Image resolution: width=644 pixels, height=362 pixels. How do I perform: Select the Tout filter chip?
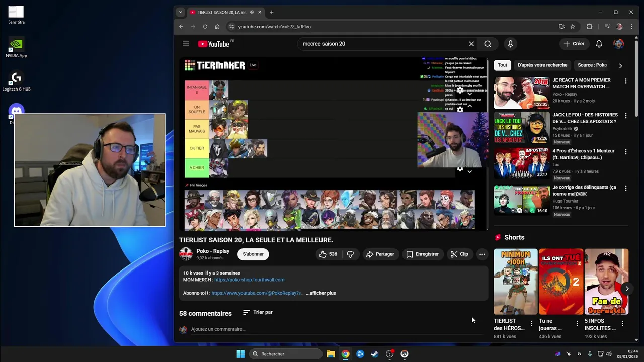[502, 65]
